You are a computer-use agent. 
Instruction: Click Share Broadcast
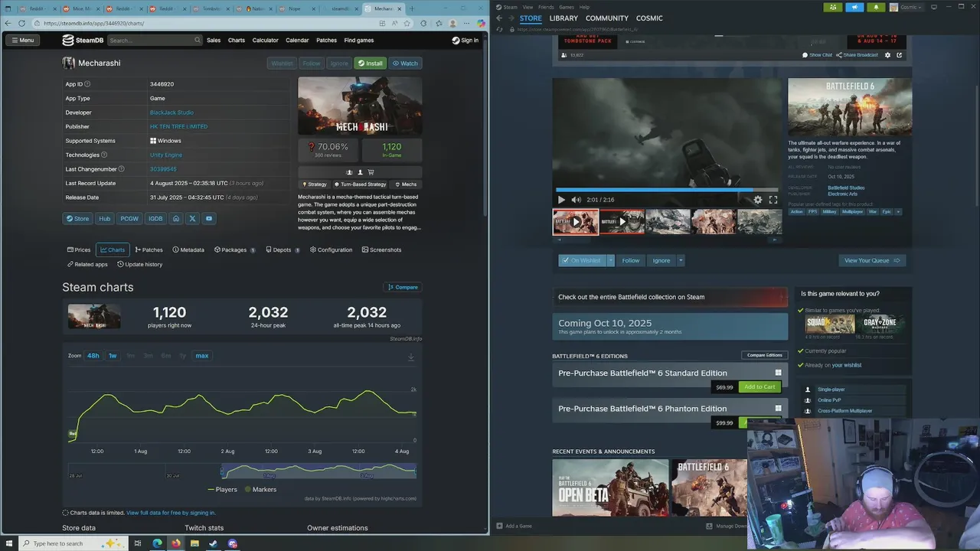tap(857, 55)
